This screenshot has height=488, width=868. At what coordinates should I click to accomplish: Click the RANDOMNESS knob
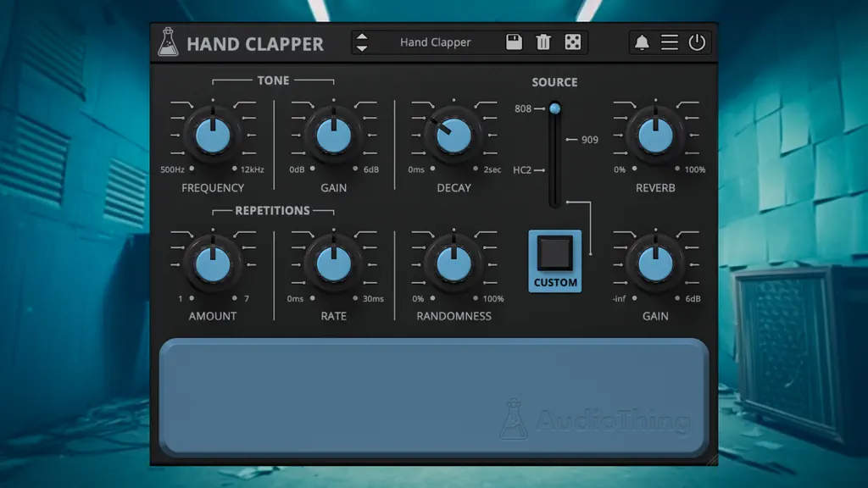point(454,264)
